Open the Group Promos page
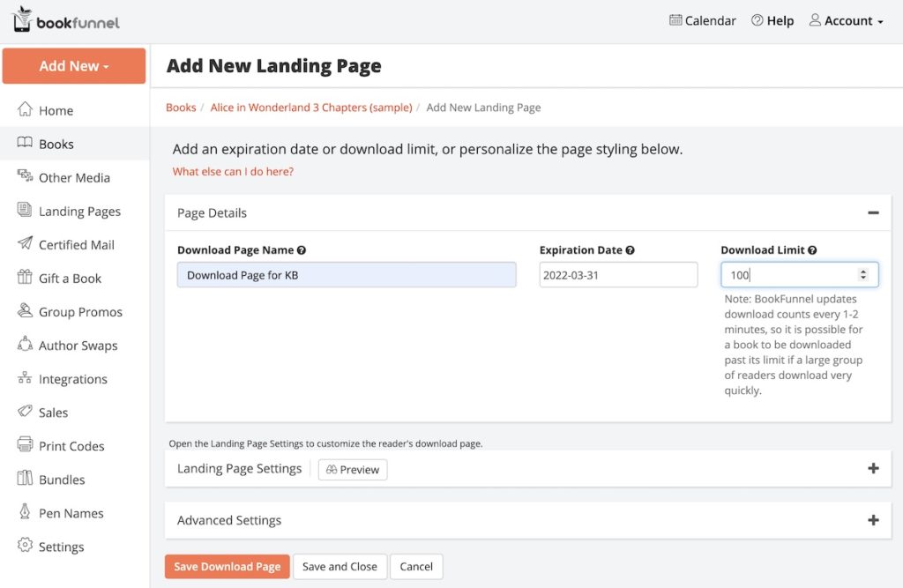Viewport: 903px width, 588px height. (79, 311)
